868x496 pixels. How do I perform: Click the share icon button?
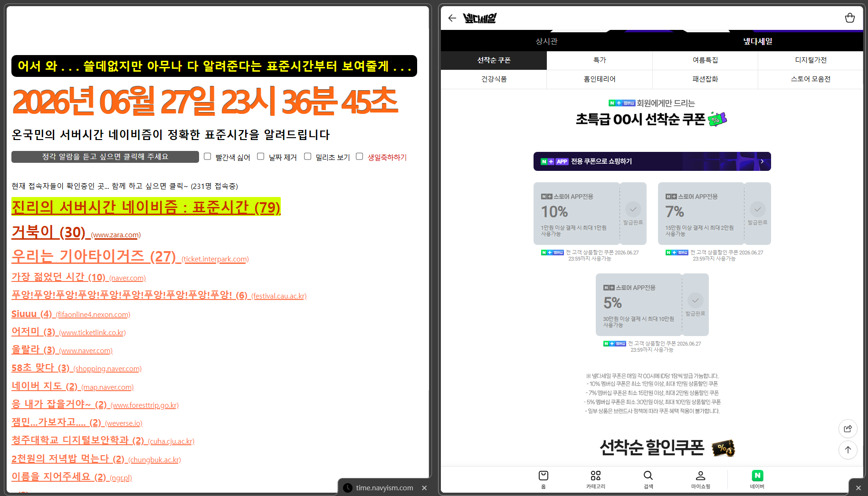tap(848, 429)
